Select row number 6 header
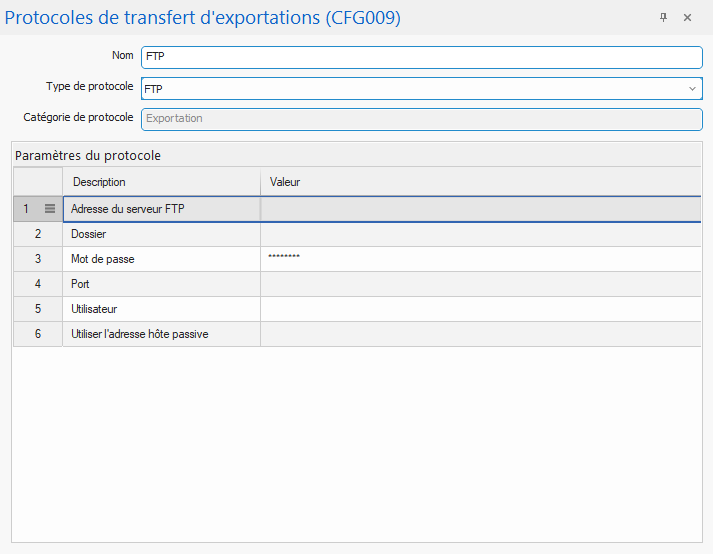 tap(38, 334)
